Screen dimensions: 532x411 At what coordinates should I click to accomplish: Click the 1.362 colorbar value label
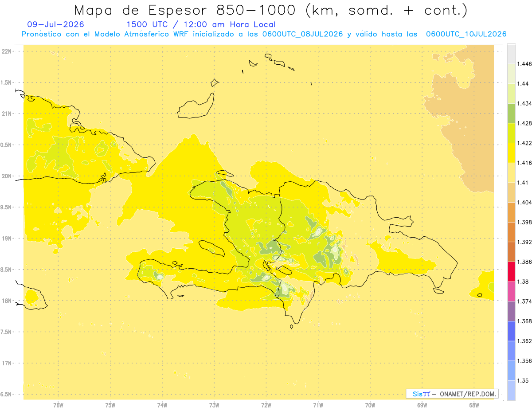coord(524,341)
